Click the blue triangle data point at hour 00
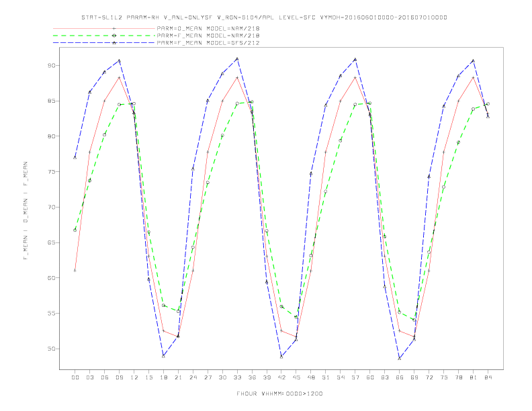 [x=75, y=157]
